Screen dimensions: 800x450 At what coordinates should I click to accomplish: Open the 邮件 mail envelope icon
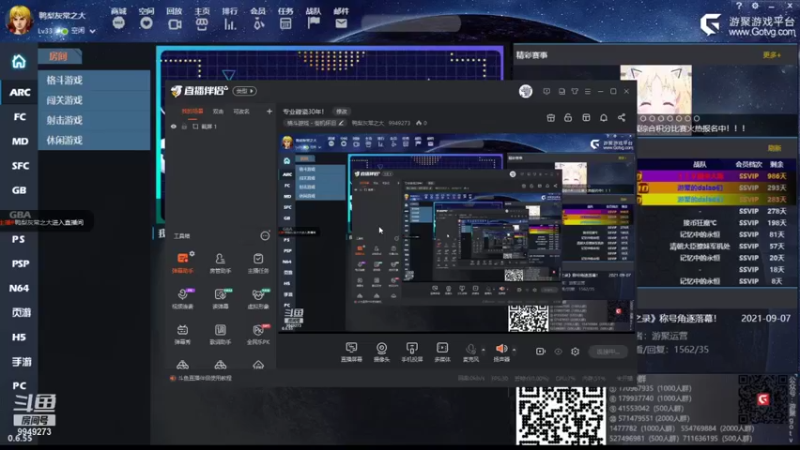point(341,23)
